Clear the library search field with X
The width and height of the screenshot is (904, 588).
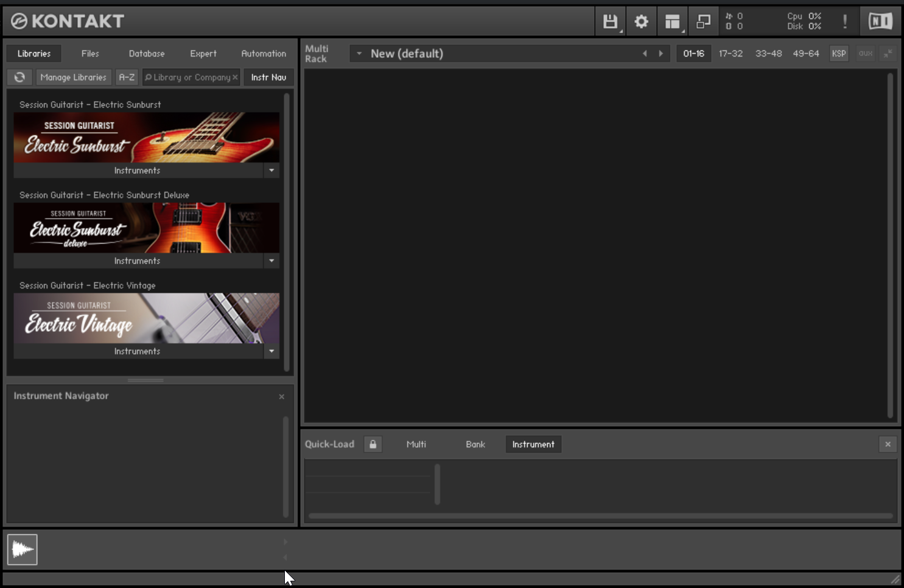point(235,77)
